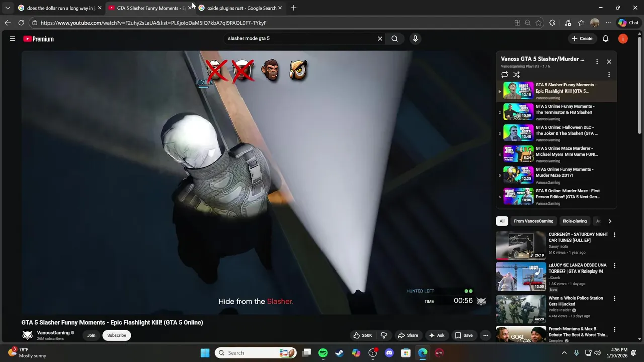This screenshot has height=362, width=644.
Task: Click the URL address bar
Action: (x=272, y=23)
